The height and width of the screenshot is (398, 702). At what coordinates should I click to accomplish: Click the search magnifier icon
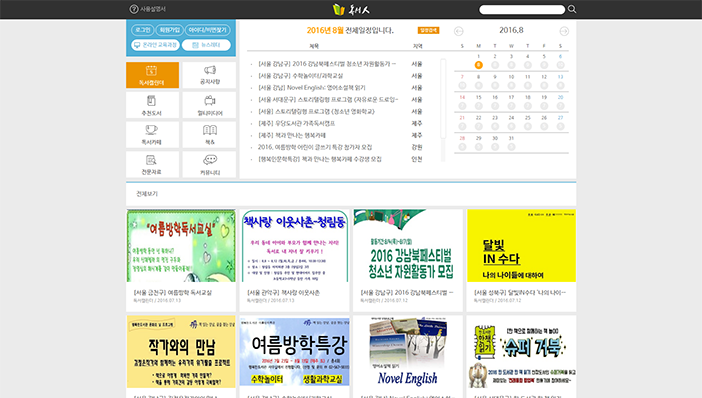(572, 9)
